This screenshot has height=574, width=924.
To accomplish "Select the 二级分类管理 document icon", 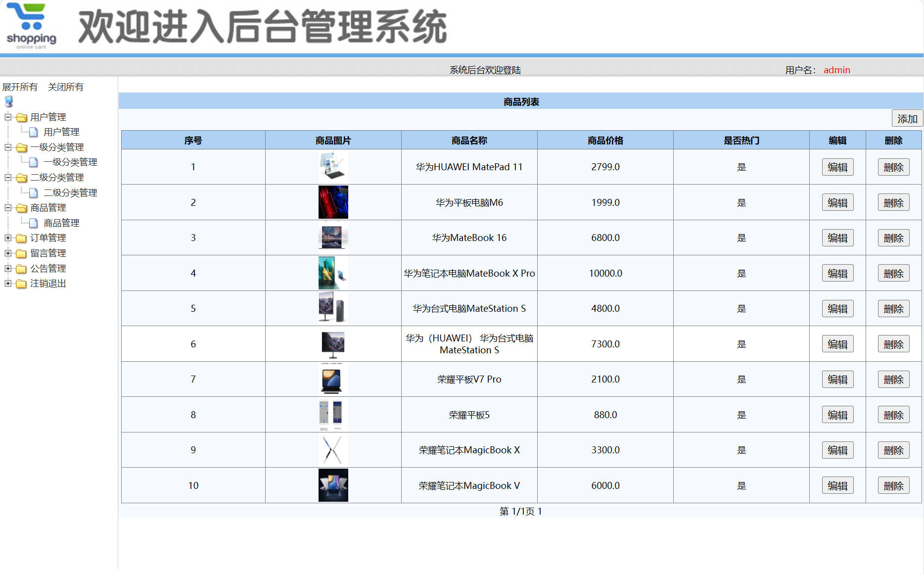I will pos(33,192).
